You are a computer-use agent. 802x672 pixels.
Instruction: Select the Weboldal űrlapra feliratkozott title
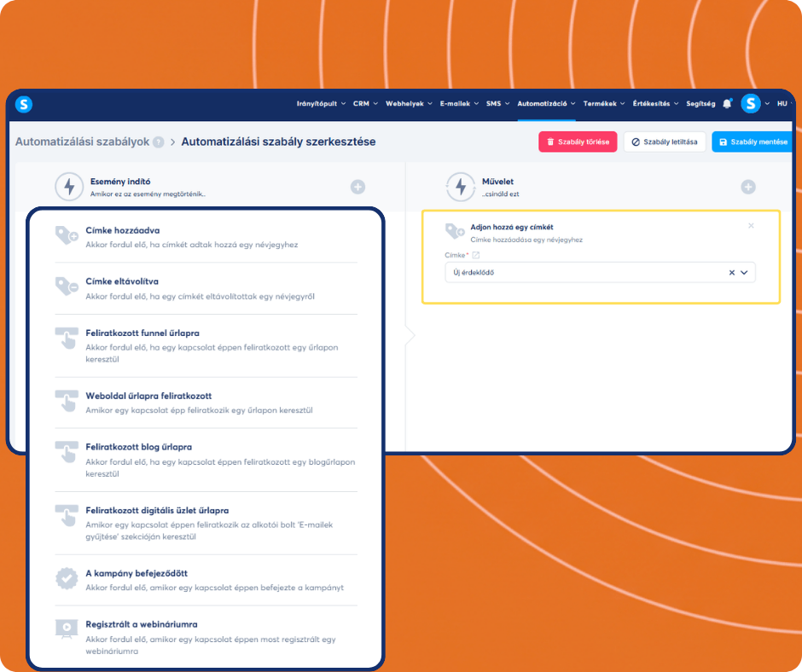148,396
